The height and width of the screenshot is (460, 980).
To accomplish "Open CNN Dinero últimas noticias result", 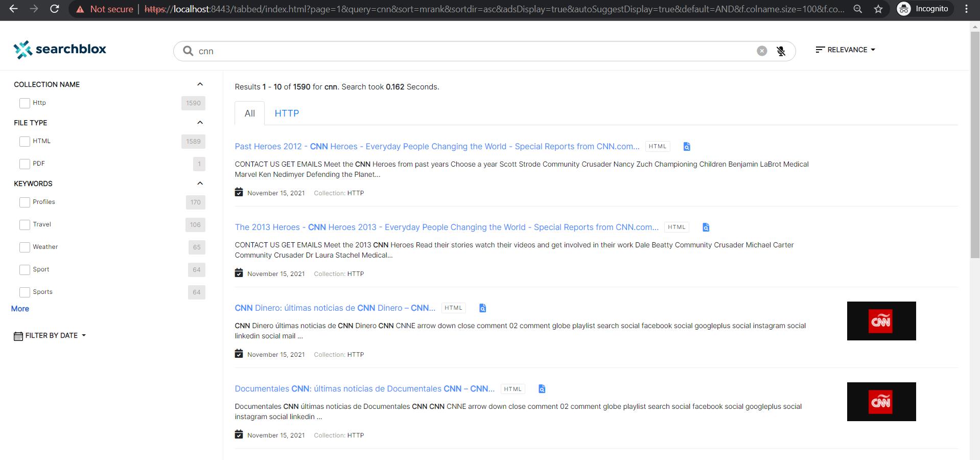I will coord(335,308).
